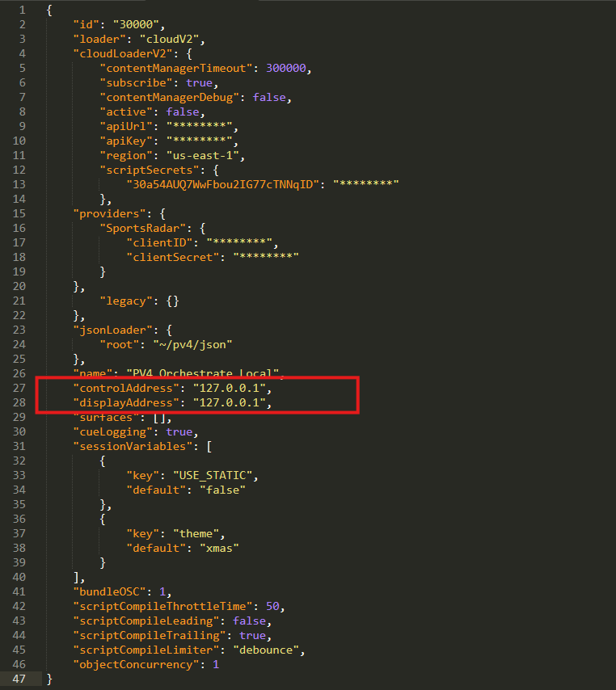Select the "debounce" limiter value
The image size is (616, 690).
(266, 650)
